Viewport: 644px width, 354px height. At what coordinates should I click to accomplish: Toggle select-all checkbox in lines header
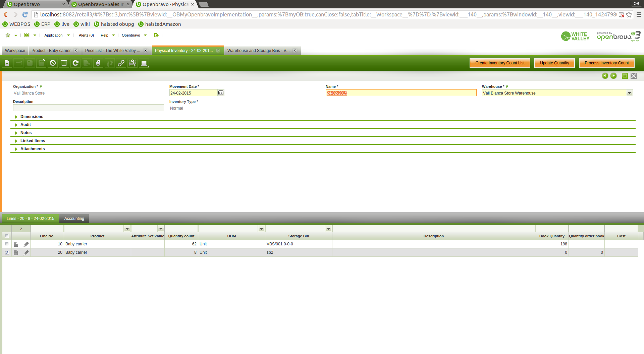[x=7, y=236]
